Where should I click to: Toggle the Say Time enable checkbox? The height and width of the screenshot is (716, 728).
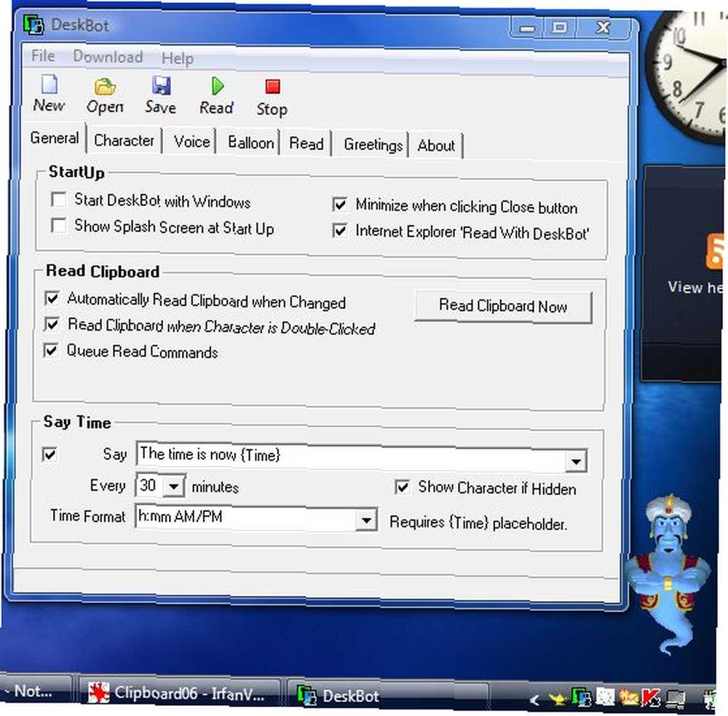(50, 454)
